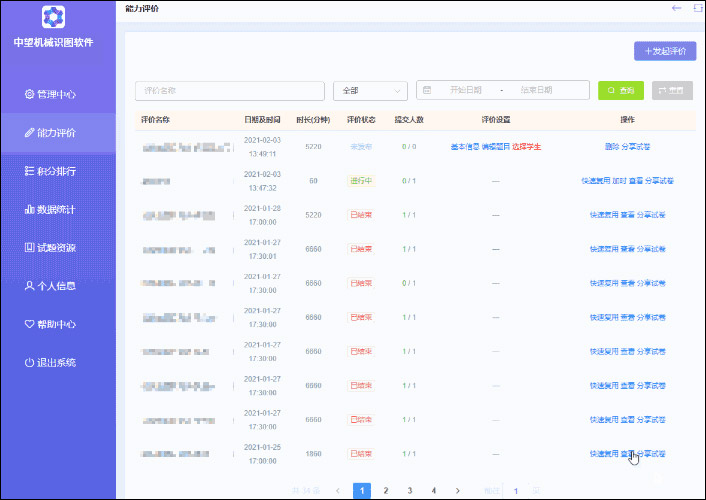Open 数据统计 statistics page
This screenshot has width=706, height=500.
(50, 210)
